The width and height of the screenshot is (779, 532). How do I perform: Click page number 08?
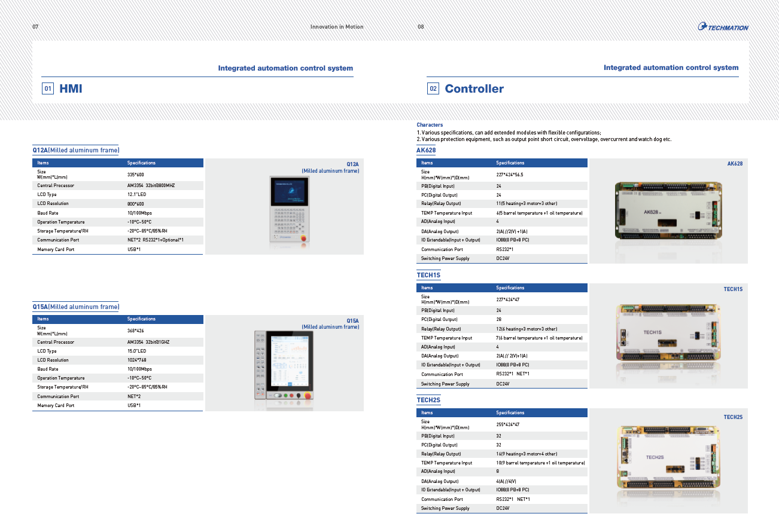click(421, 27)
